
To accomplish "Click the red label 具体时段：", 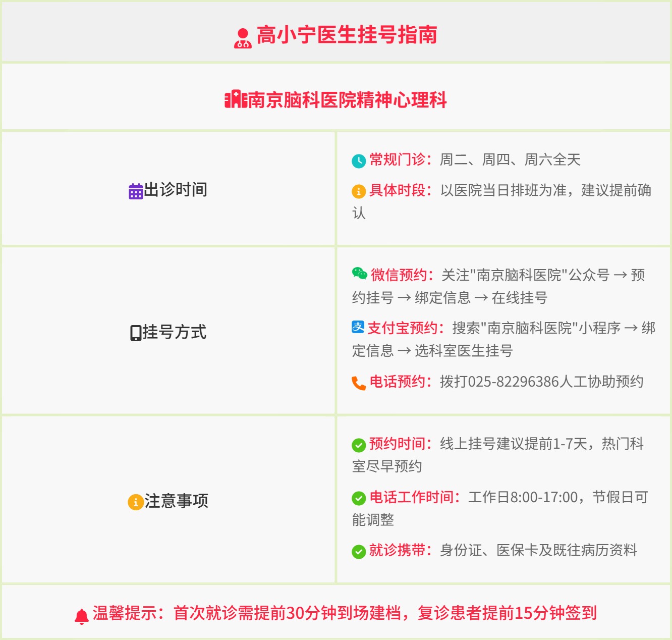I will [x=401, y=190].
